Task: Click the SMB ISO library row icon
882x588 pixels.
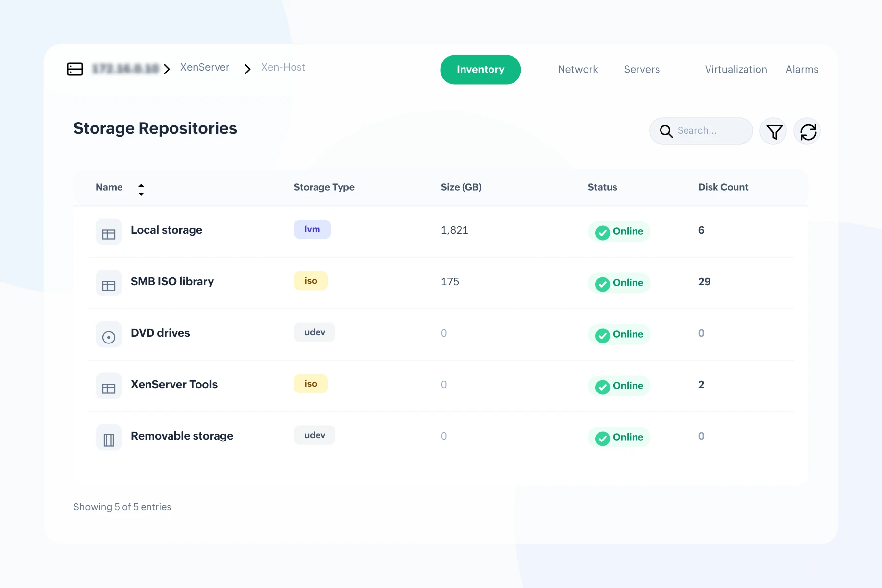Action: click(109, 283)
